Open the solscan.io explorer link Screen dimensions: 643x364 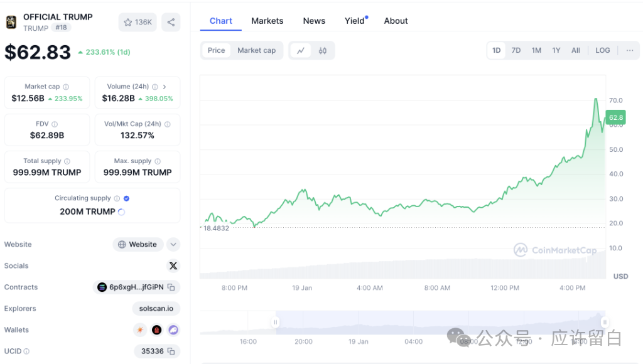156,308
